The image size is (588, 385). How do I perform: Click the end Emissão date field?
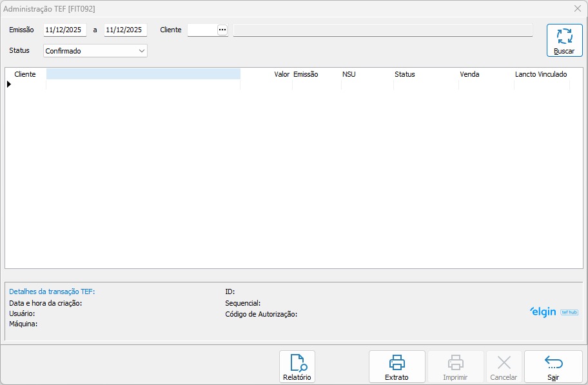[125, 30]
